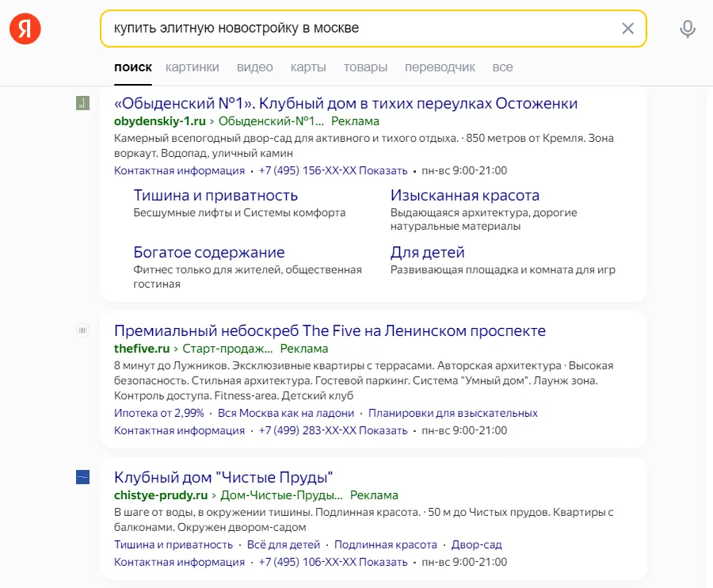The image size is (713, 588).
Task: Click the chistye-prudy.ru site favicon
Action: (x=82, y=477)
